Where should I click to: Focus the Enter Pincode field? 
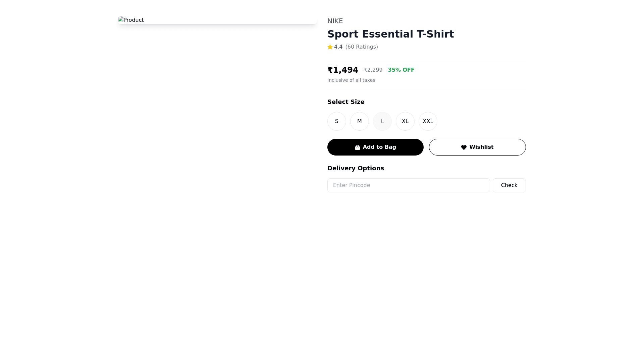click(x=409, y=185)
